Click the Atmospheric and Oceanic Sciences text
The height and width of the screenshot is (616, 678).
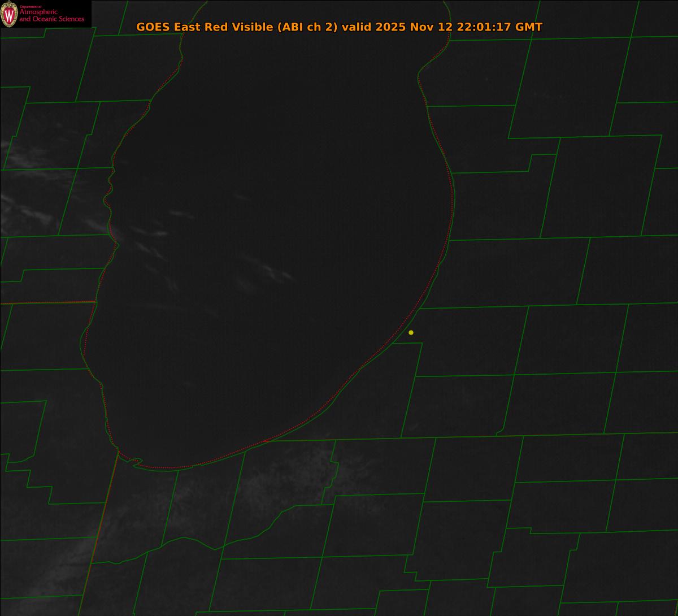pos(51,16)
